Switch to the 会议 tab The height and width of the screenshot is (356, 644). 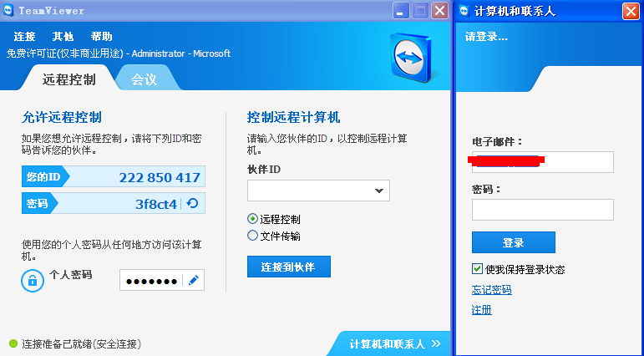pos(145,79)
